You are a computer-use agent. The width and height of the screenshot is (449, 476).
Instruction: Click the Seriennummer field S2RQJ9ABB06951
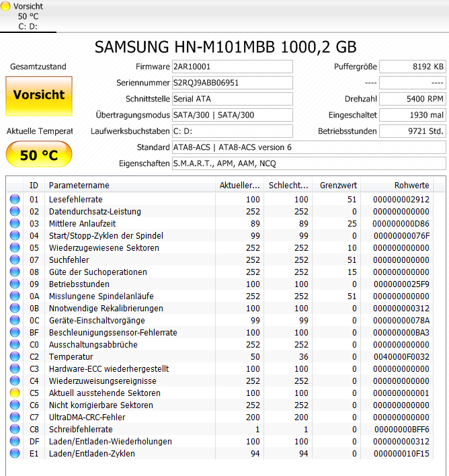[233, 83]
